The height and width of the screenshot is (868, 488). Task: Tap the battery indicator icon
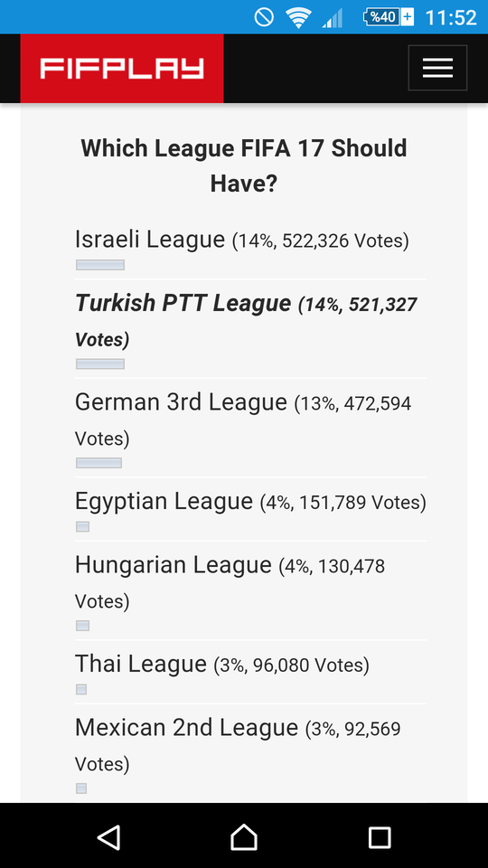click(388, 17)
